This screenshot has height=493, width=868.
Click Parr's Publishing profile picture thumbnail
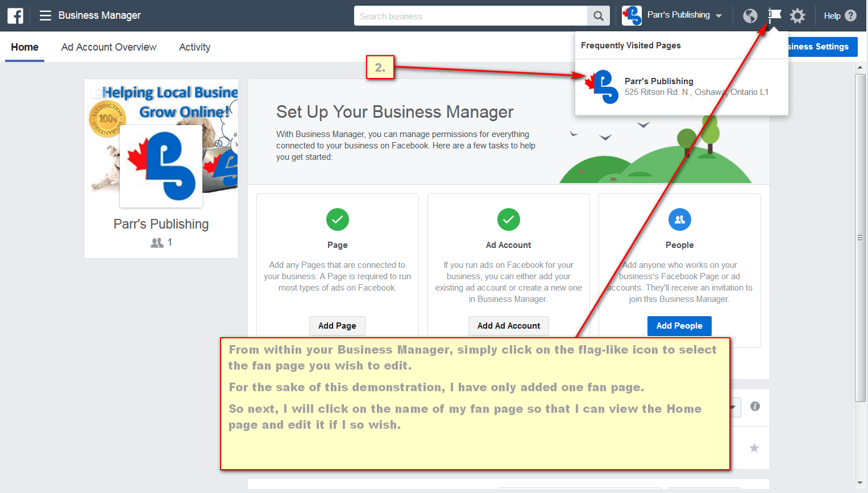pyautogui.click(x=161, y=166)
